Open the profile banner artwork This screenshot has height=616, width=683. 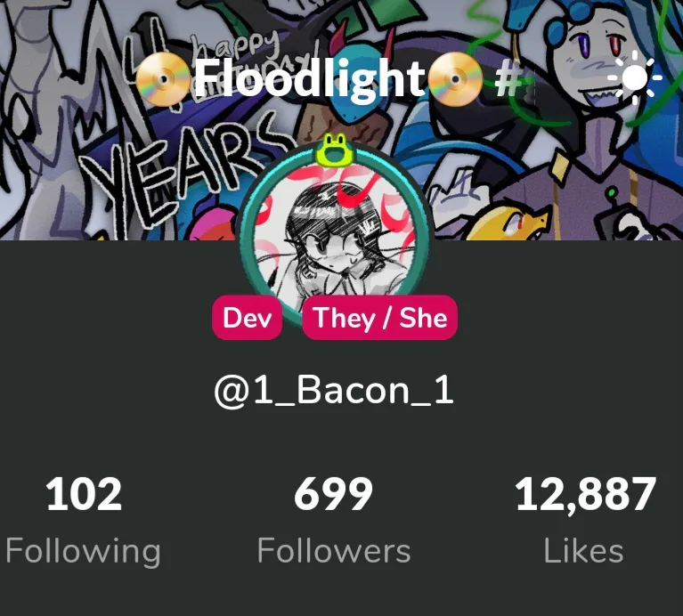342,119
